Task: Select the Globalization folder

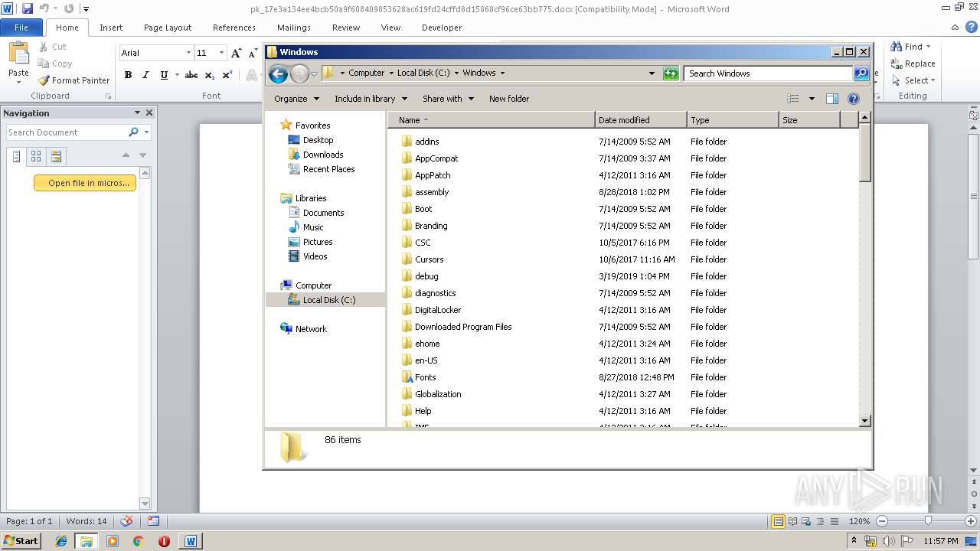Action: tap(438, 394)
